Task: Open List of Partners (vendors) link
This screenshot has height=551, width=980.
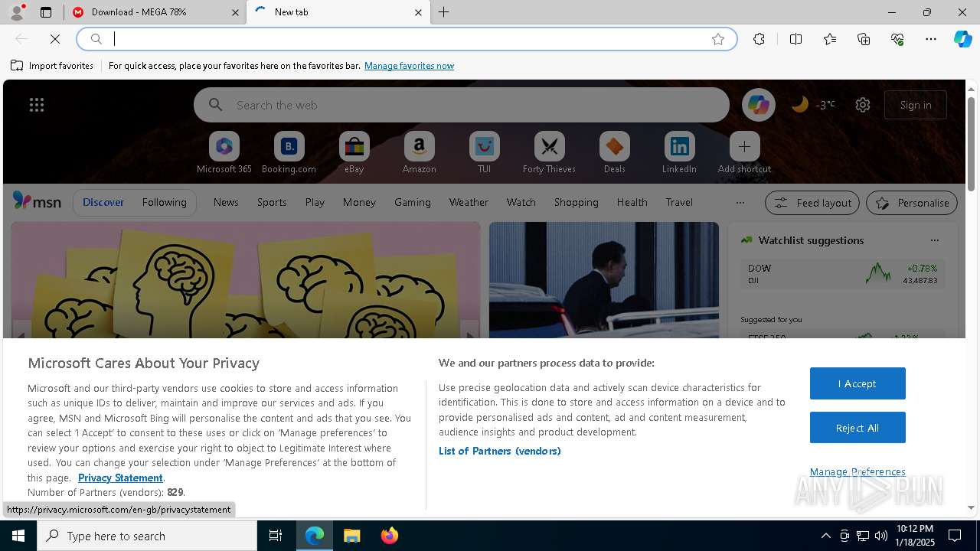Action: (x=500, y=451)
